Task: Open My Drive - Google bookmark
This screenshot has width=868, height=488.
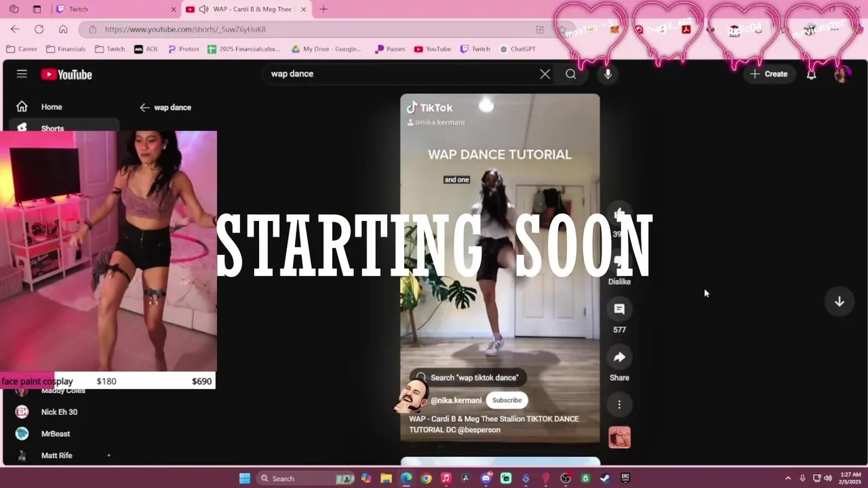Action: pos(326,49)
